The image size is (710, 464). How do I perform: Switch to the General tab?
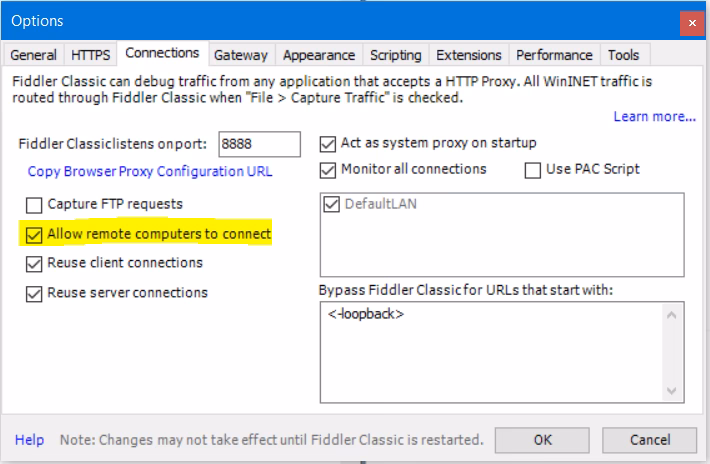coord(34,55)
